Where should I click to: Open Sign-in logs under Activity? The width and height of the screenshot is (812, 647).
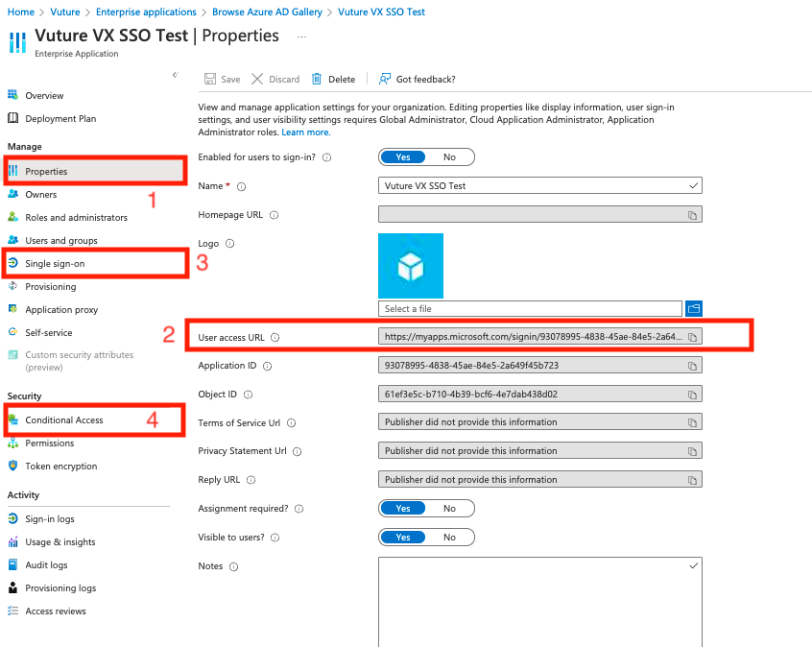click(x=50, y=519)
